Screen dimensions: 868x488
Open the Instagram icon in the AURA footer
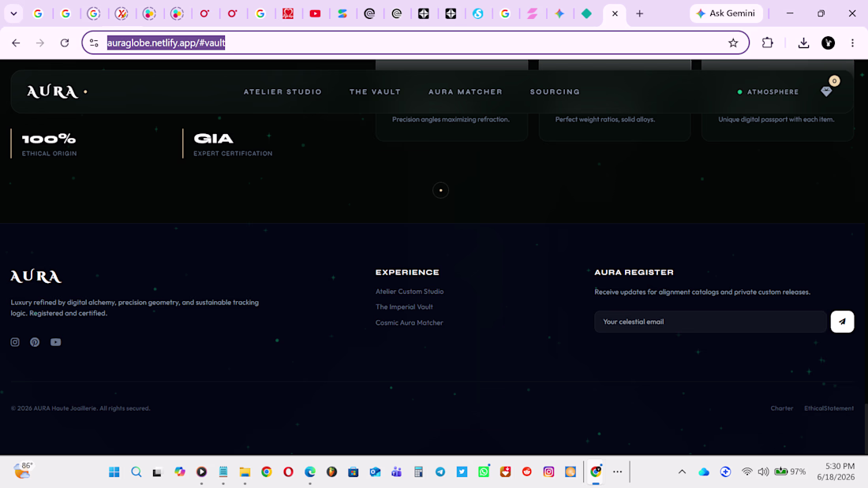coord(15,342)
